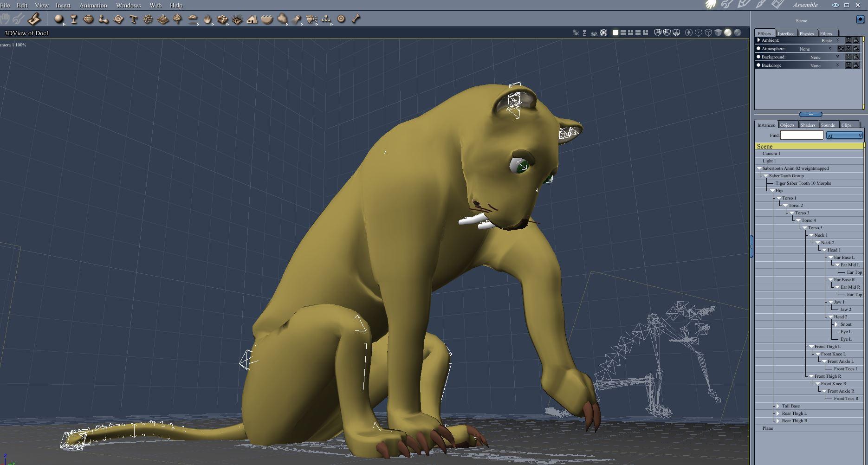Expand the Snout tree node
Screen dimensions: 868x465
[x=836, y=324]
